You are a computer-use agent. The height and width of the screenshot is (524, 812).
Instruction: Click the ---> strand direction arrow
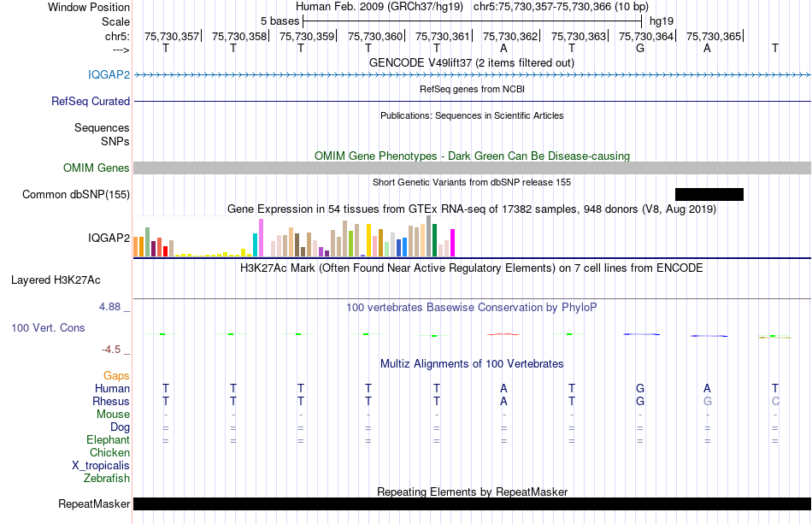pyautogui.click(x=121, y=50)
